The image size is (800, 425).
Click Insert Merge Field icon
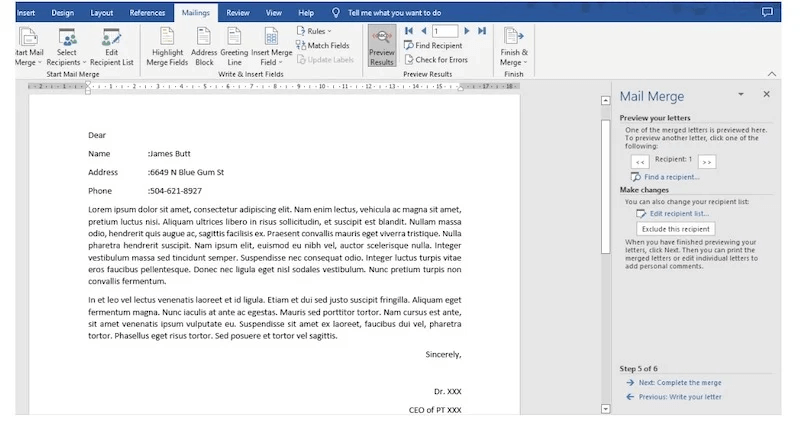271,37
